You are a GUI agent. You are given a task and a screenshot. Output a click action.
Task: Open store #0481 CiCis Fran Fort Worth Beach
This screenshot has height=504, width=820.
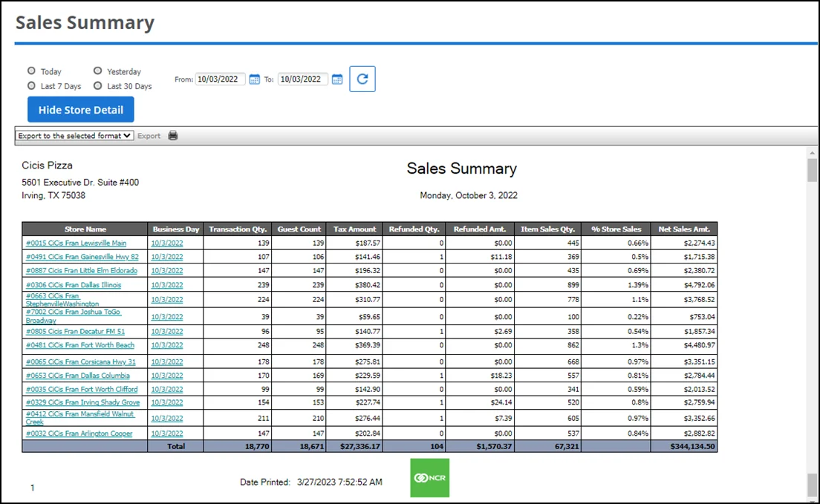(x=80, y=345)
